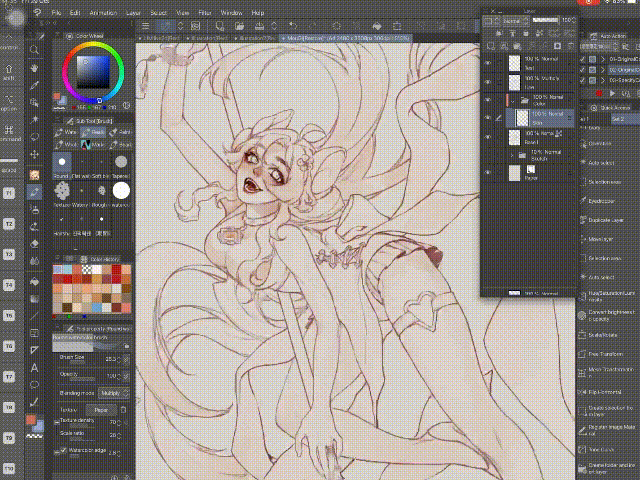The image size is (640, 480).
Task: Toggle third auto action set checkbox
Action: tap(582, 81)
